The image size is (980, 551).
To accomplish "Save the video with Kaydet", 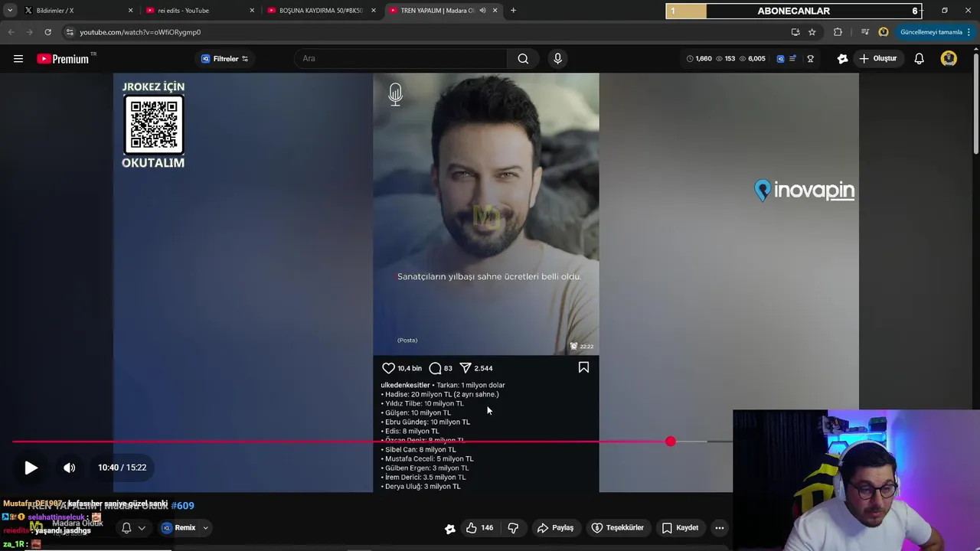I will click(680, 527).
